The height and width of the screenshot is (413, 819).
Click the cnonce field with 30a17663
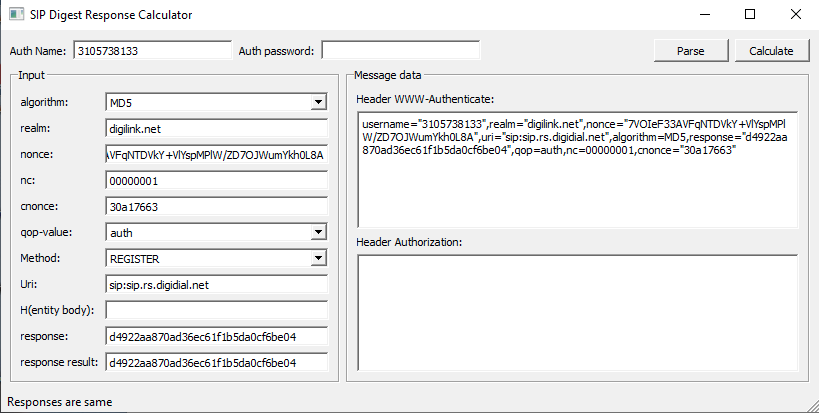click(216, 206)
